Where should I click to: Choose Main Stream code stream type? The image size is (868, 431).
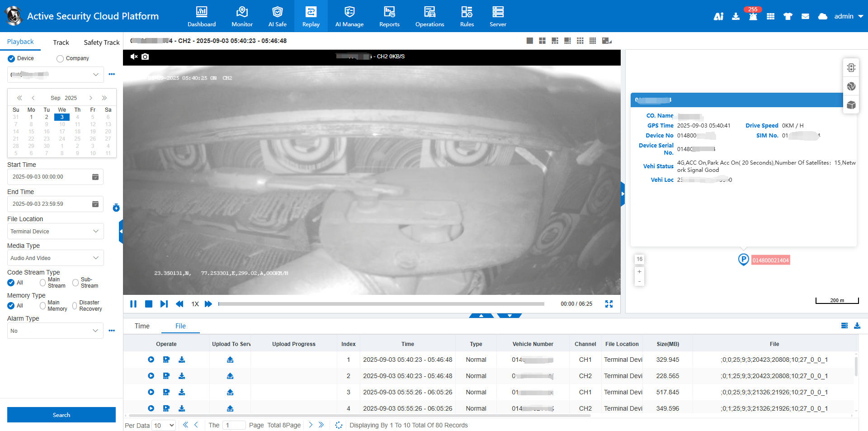coord(43,283)
